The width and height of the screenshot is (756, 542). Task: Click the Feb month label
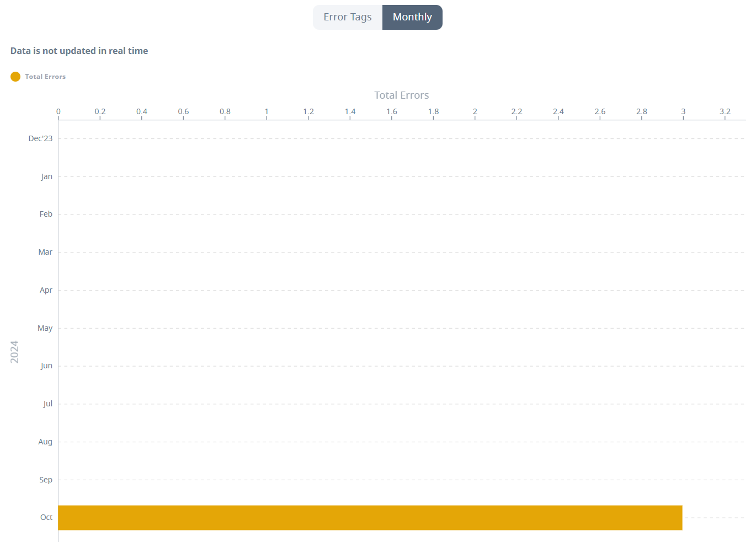point(46,214)
